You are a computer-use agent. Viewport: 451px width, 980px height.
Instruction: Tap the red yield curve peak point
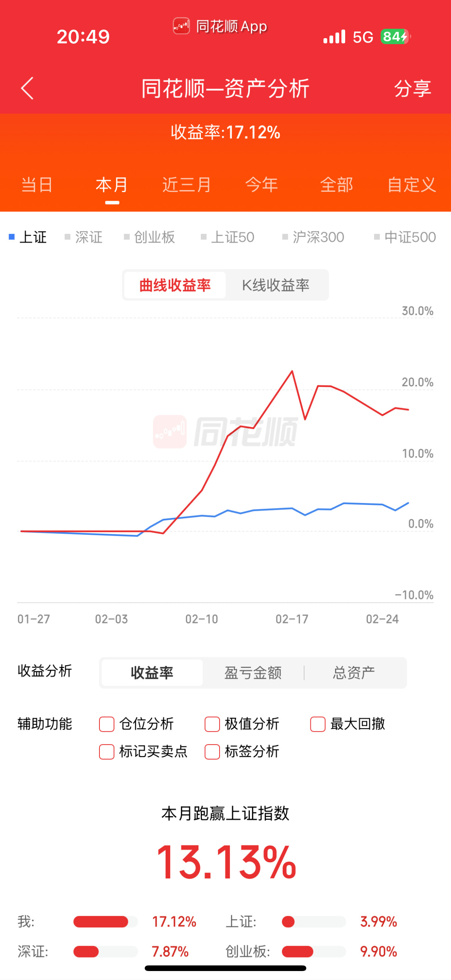(292, 371)
